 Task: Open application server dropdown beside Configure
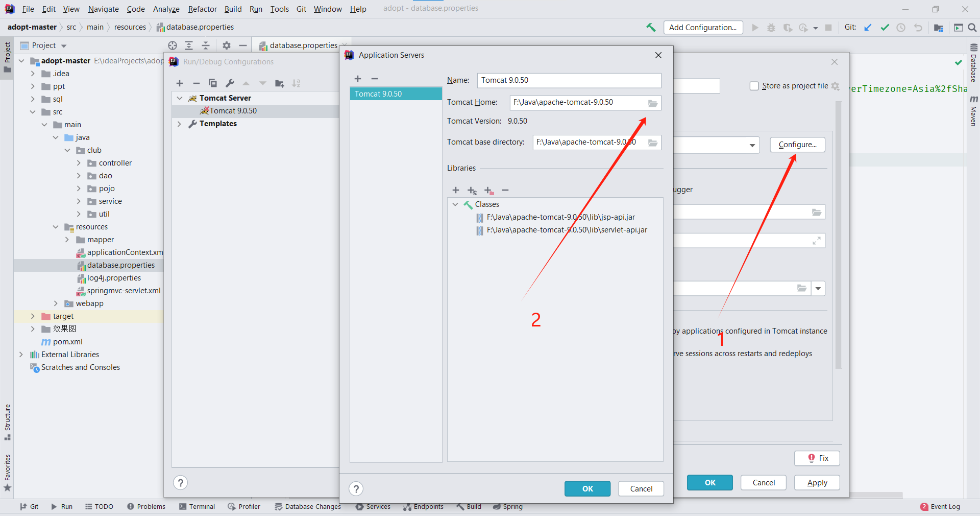point(752,145)
